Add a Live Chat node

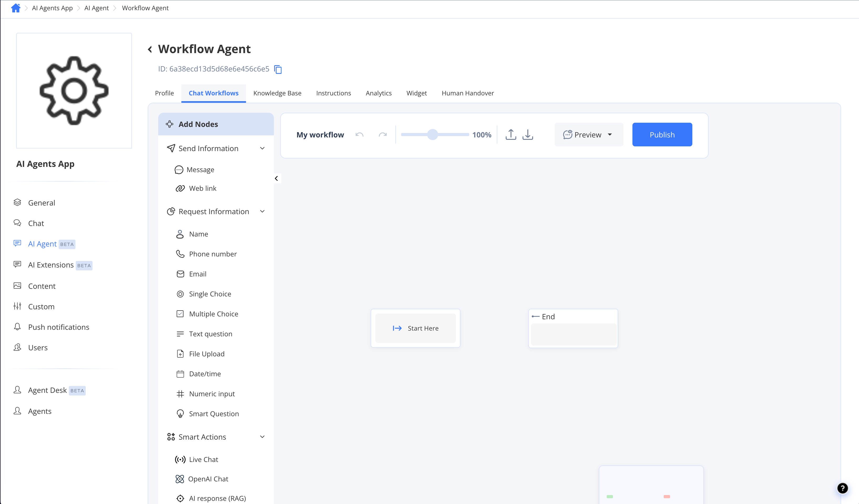(196, 459)
